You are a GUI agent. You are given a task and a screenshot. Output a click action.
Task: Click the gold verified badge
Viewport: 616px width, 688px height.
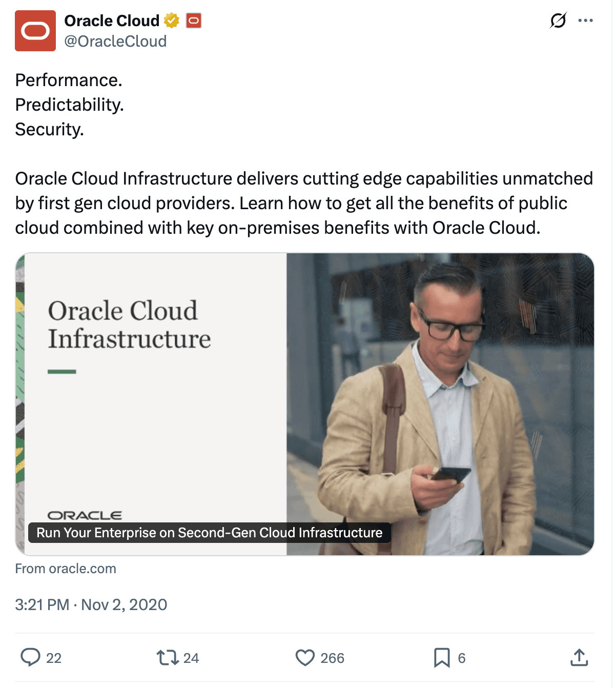(172, 21)
